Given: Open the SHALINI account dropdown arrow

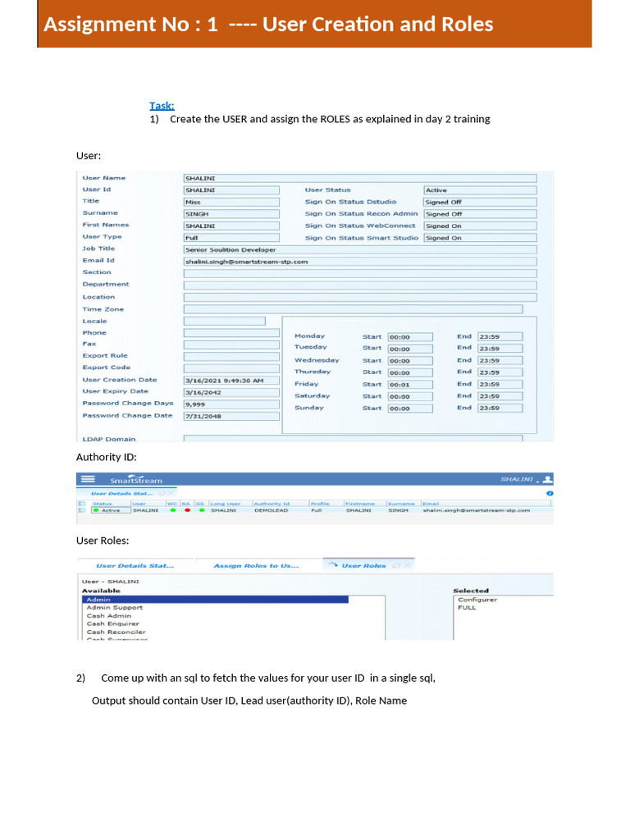Looking at the screenshot, I should click(537, 482).
